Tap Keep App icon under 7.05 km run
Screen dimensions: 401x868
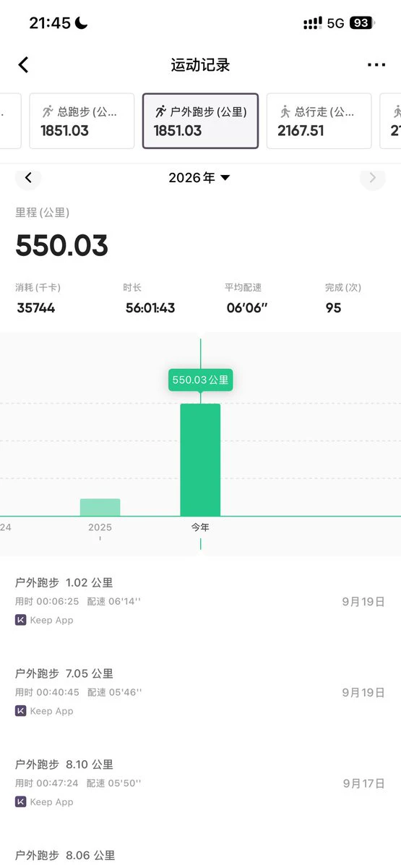coord(21,711)
